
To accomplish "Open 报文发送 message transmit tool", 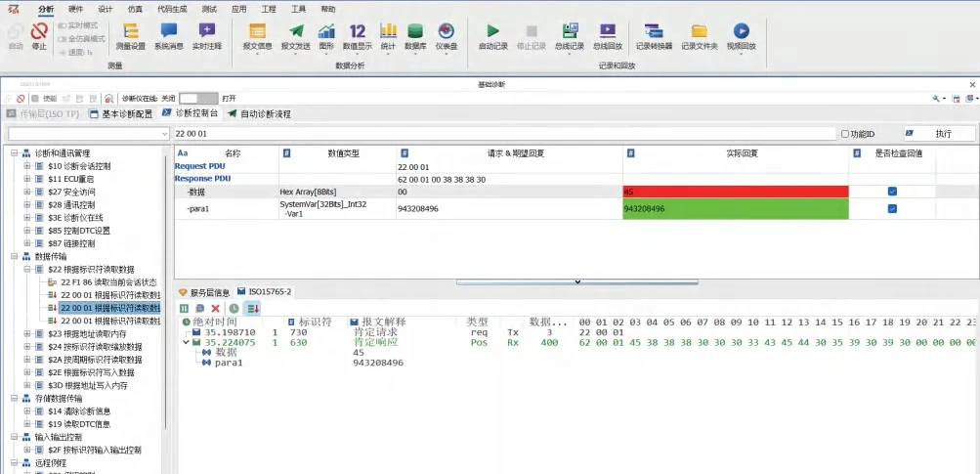I will click(296, 36).
